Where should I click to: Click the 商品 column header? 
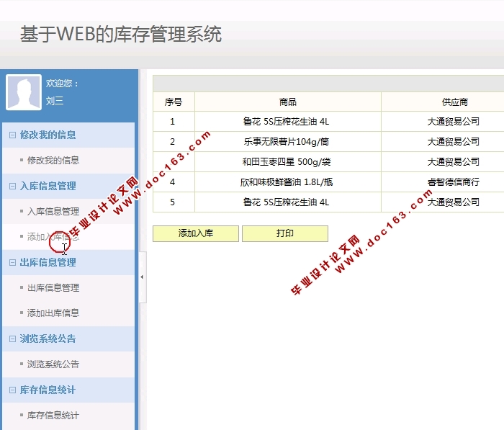(288, 102)
